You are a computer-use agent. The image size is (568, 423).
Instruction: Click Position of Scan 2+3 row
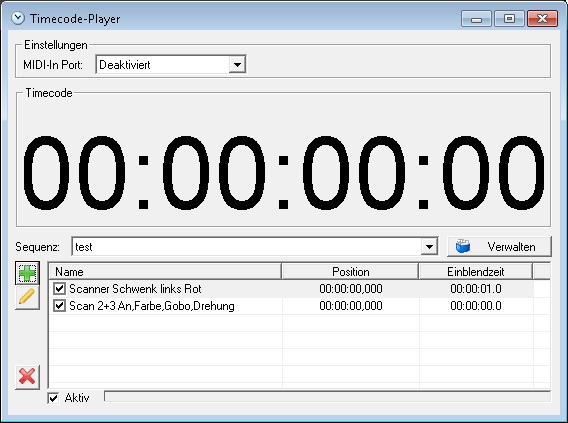[351, 306]
